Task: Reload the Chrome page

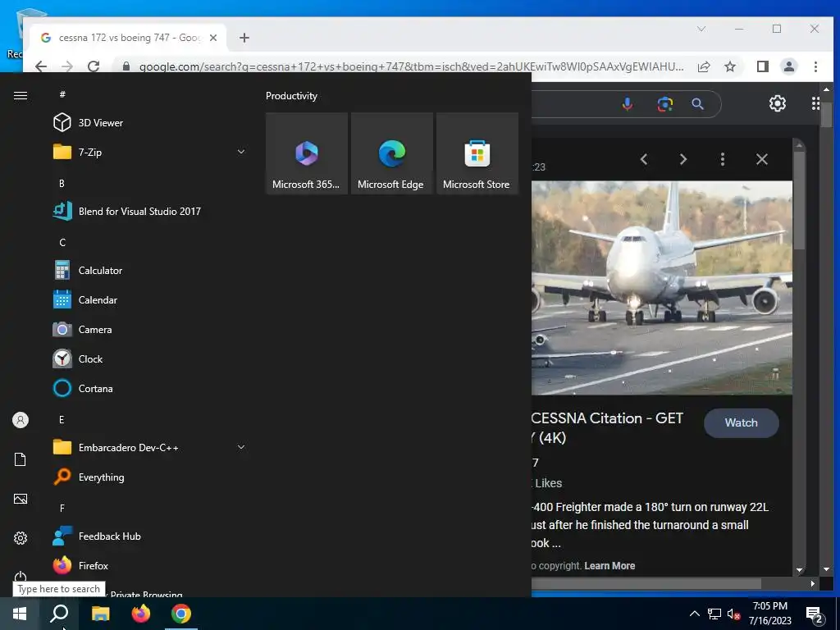Action: tap(94, 66)
